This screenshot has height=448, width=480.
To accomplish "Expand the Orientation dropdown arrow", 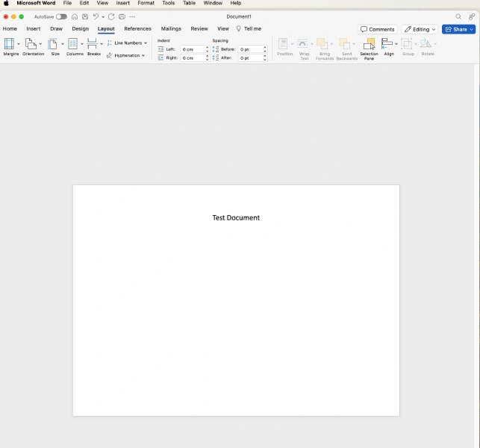I will point(40,44).
